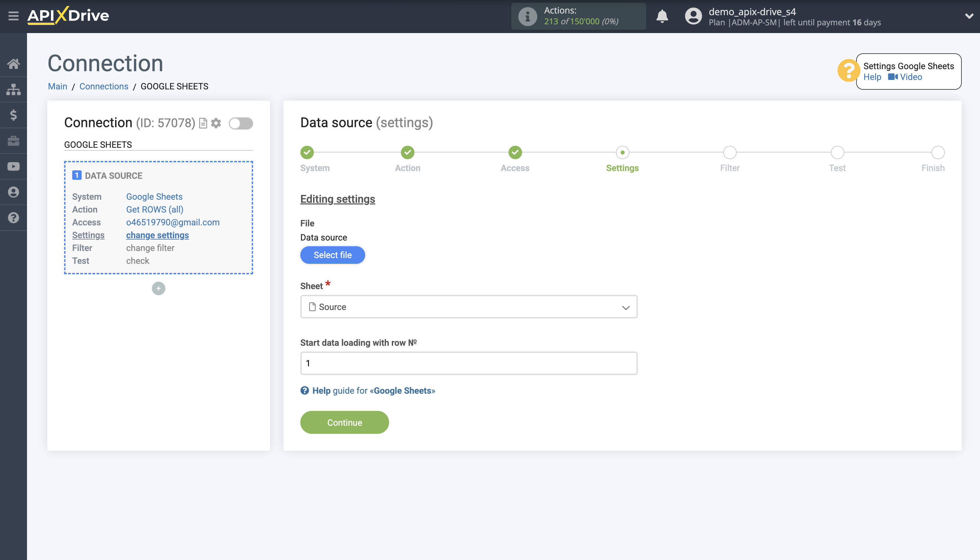Open the hamburger menu at top left

coord(13,16)
